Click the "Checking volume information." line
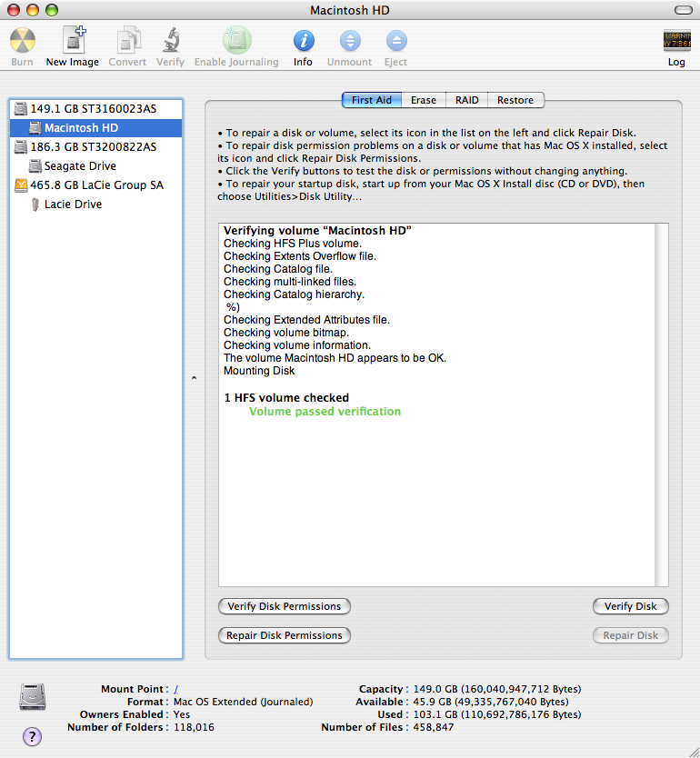The width and height of the screenshot is (700, 758). [x=297, y=345]
